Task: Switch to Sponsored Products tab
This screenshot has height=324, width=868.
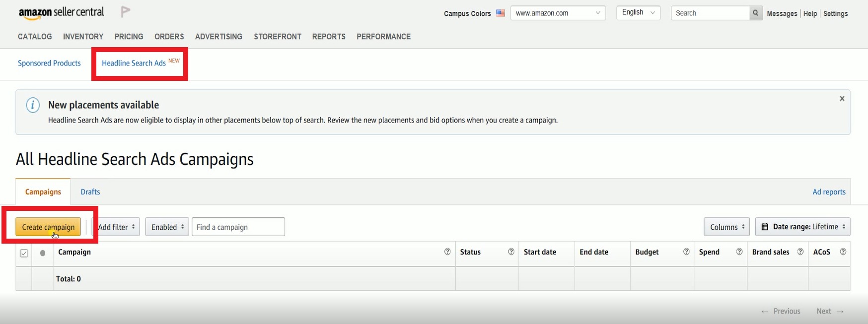Action: pyautogui.click(x=49, y=63)
